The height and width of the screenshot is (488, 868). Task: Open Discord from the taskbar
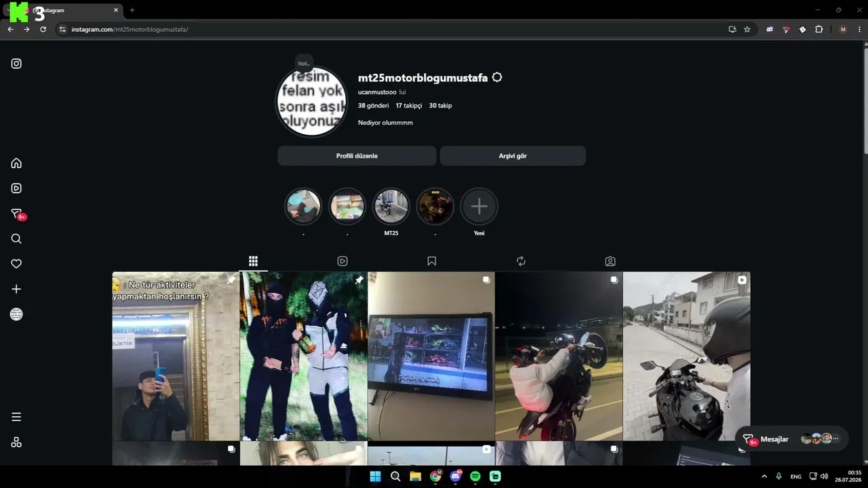[x=456, y=476]
